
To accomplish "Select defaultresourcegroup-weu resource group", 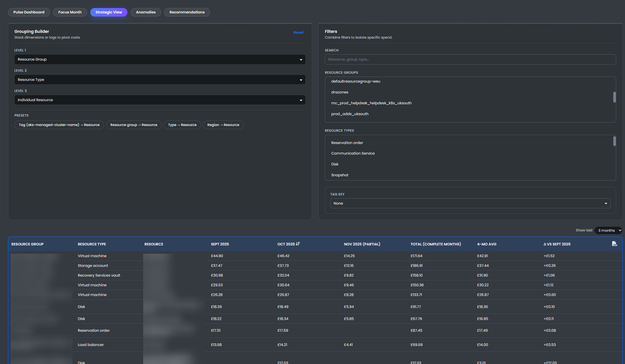I will pos(356,81).
